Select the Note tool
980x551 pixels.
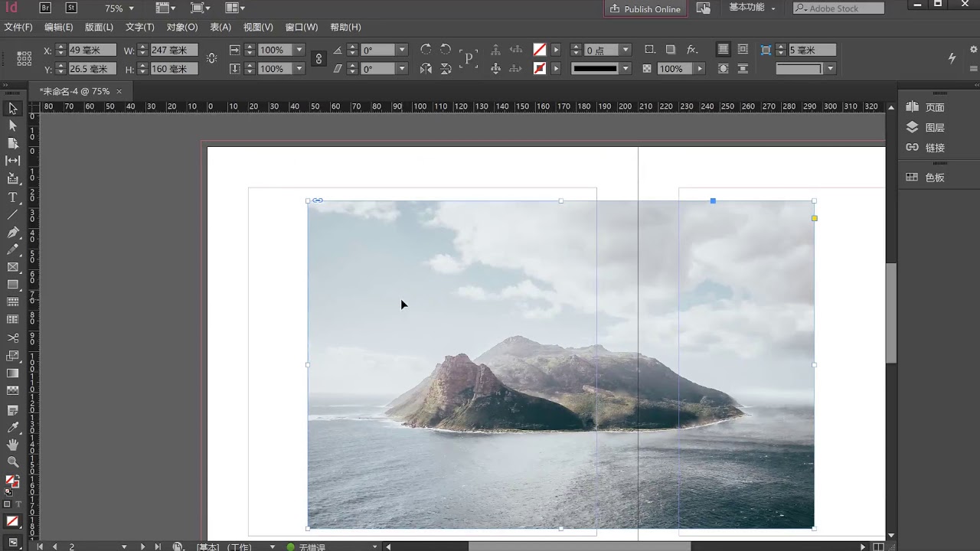click(12, 411)
